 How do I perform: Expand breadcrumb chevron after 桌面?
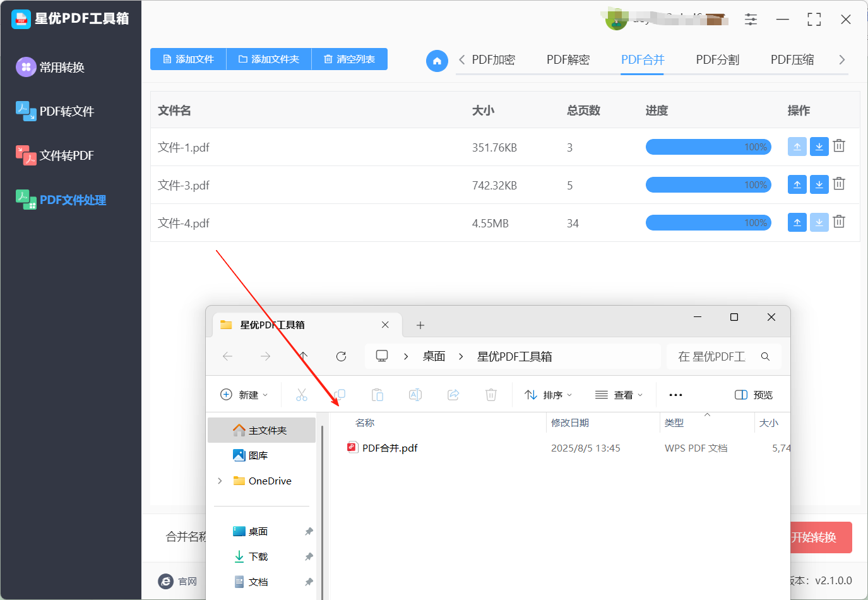pyautogui.click(x=461, y=356)
